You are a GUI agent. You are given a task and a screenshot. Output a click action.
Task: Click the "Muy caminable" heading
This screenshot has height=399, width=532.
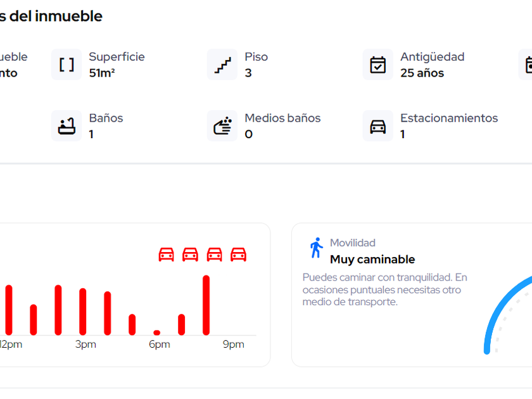[x=372, y=259]
